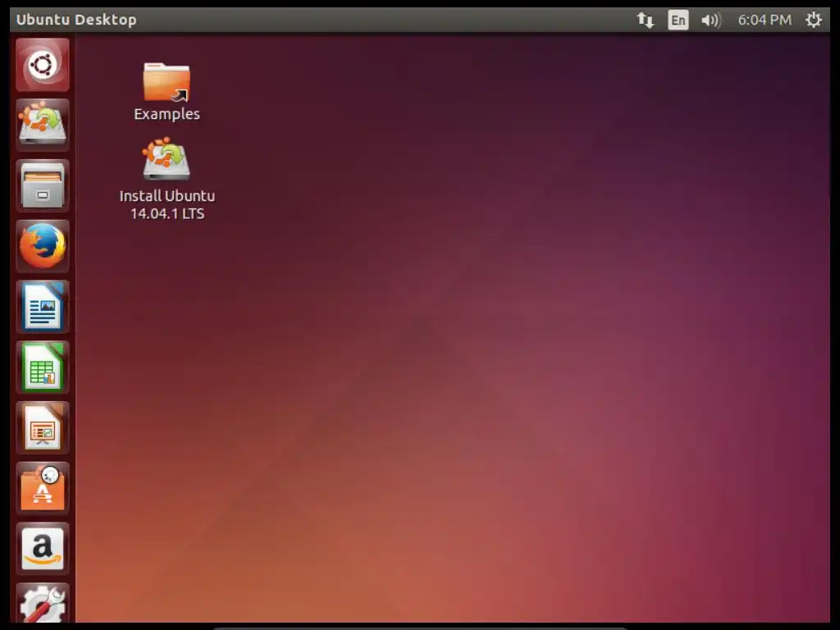The height and width of the screenshot is (630, 840).
Task: Click the Install Ubuntu 14.04.1 LTS label
Action: pos(167,204)
